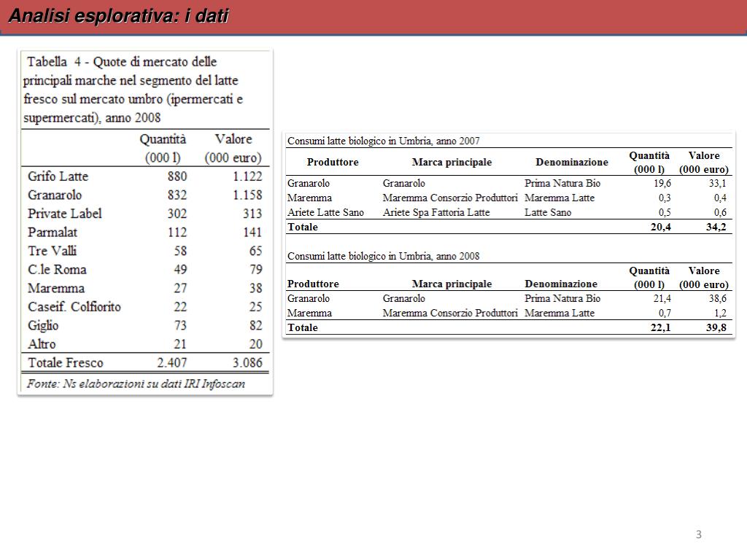This screenshot has height=560, width=747.
Task: Click quantity 19,6 in the 2007 table
Action: (x=662, y=183)
